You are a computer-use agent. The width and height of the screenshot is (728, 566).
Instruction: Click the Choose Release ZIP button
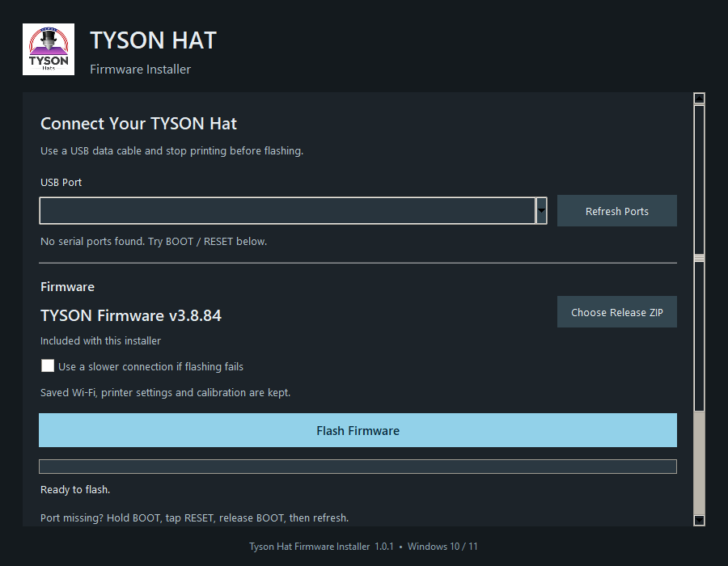point(616,312)
